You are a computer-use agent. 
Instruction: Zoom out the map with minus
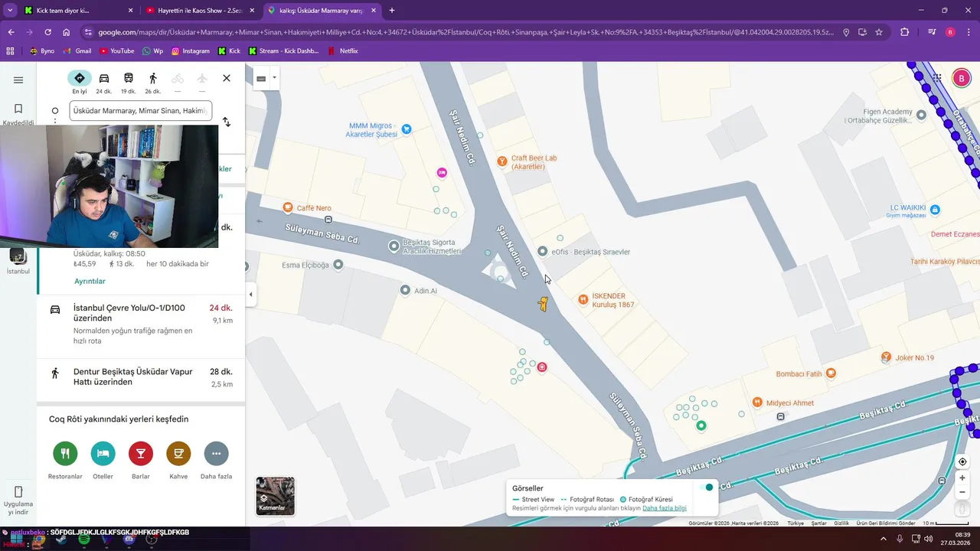(x=962, y=492)
